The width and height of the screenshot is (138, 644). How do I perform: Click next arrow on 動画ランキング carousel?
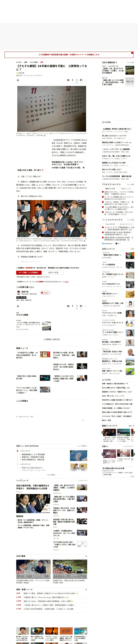coord(133,433)
